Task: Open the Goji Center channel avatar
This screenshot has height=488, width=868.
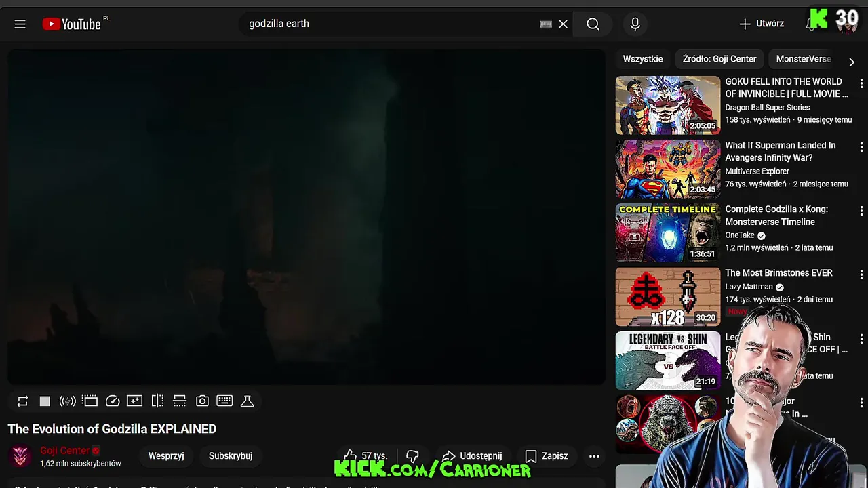Action: pos(20,456)
